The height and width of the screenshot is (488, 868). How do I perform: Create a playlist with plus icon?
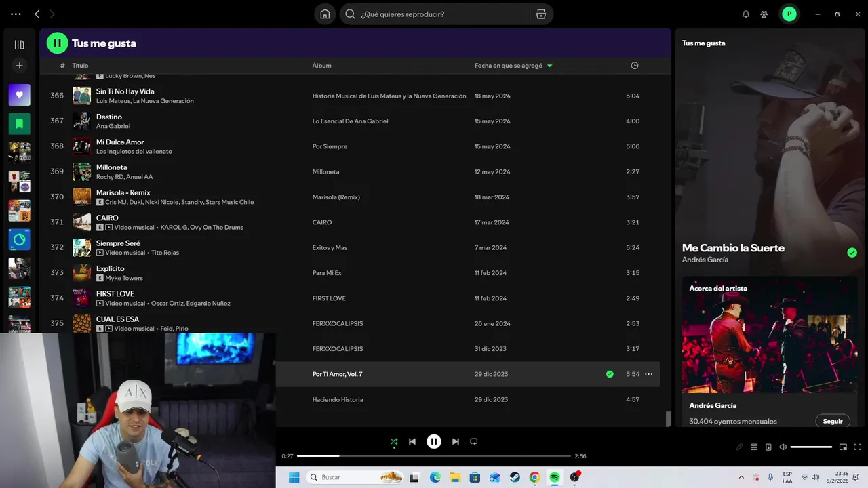[19, 66]
